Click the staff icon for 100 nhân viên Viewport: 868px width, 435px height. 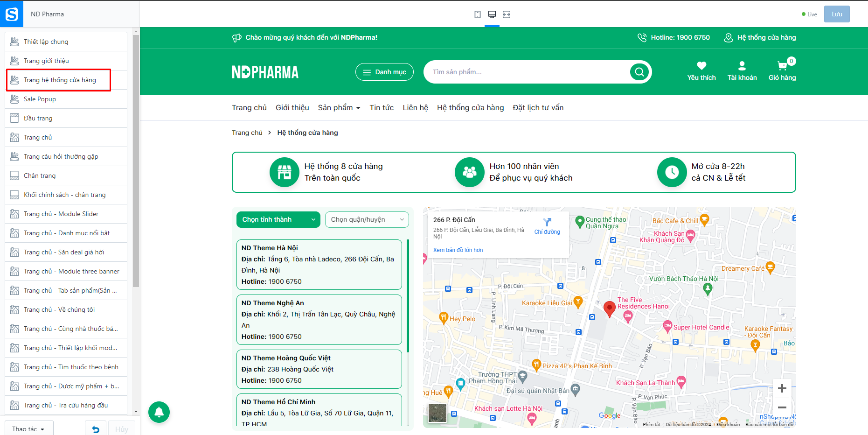[x=470, y=172]
